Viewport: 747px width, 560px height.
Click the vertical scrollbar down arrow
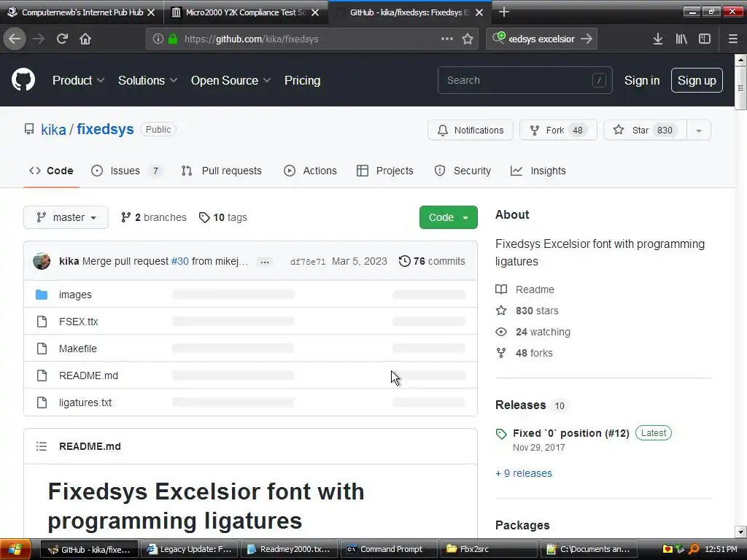(x=740, y=532)
